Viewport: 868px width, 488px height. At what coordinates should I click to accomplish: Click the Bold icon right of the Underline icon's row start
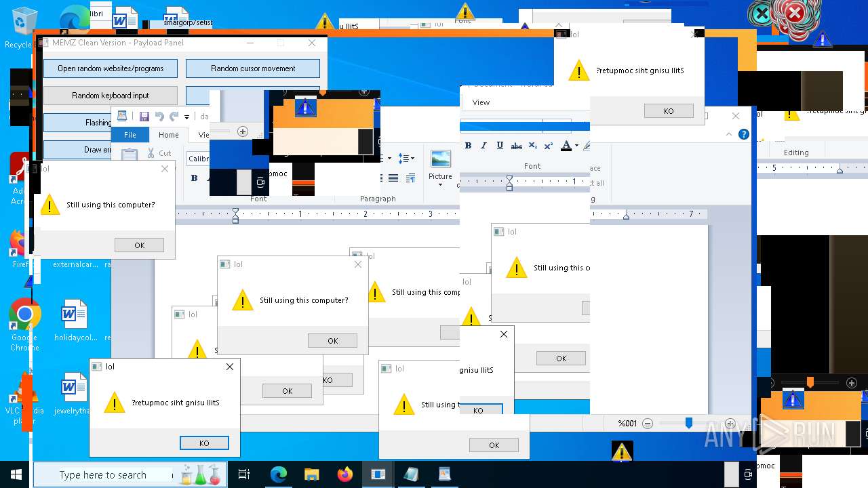pyautogui.click(x=468, y=145)
